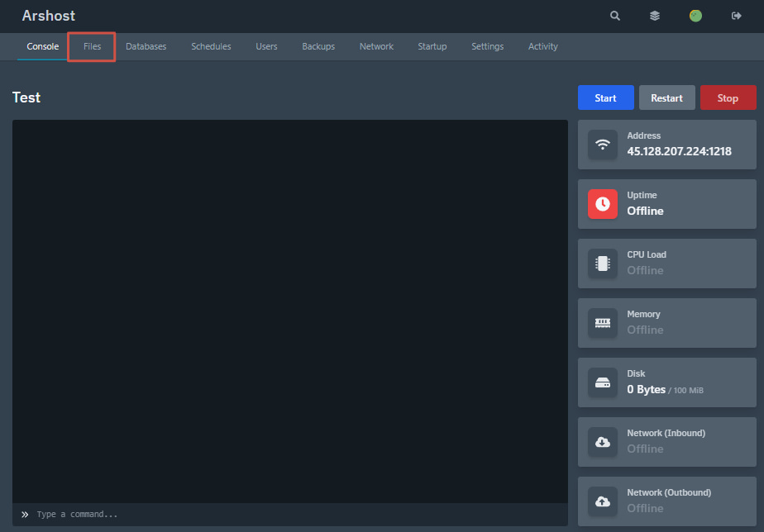Click the Arshost logo title
The image size is (764, 532).
coord(48,16)
